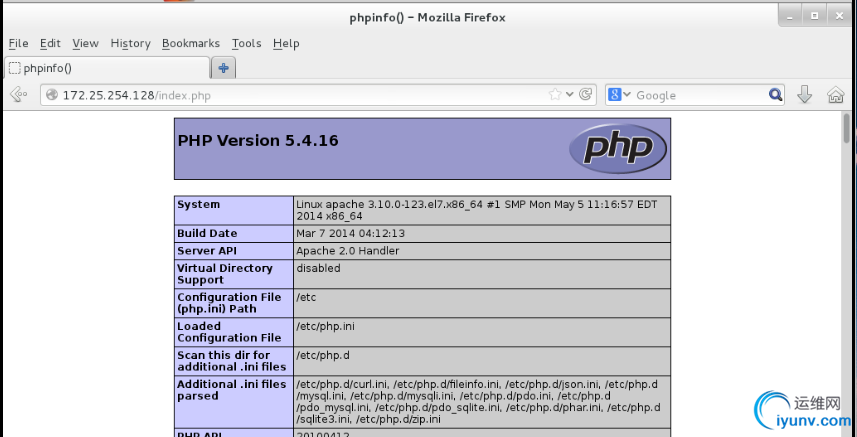Image resolution: width=857 pixels, height=437 pixels.
Task: Click the 'Mar 7 2014 04:12:13' value
Action: 350,233
